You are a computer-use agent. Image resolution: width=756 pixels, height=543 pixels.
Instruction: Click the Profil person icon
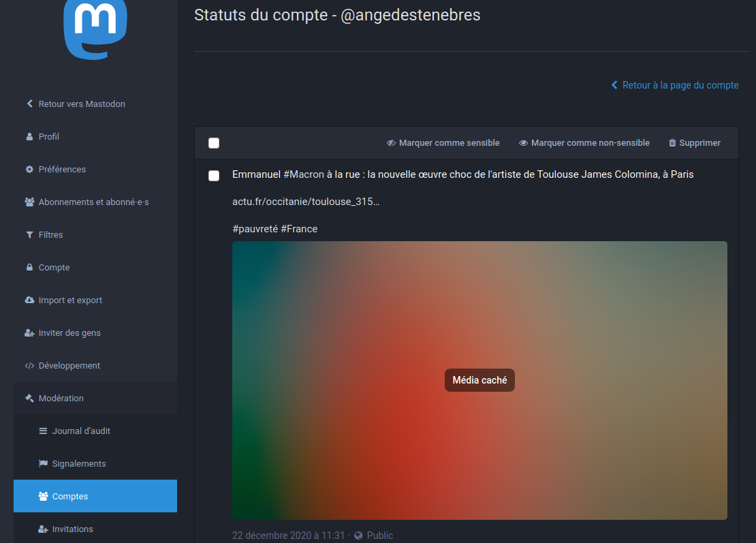pos(29,137)
